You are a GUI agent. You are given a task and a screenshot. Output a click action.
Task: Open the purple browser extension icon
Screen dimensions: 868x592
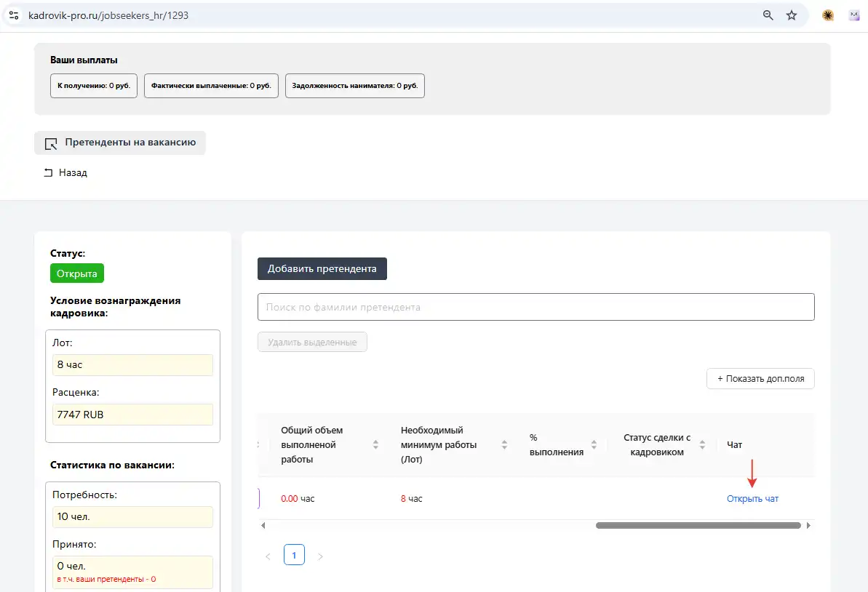(855, 15)
